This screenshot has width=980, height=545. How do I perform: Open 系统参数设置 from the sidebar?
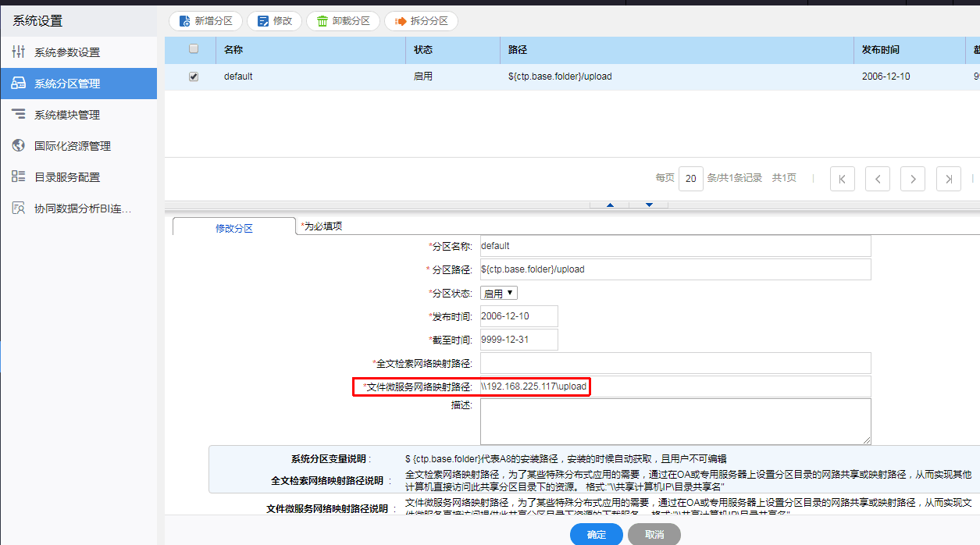[67, 52]
